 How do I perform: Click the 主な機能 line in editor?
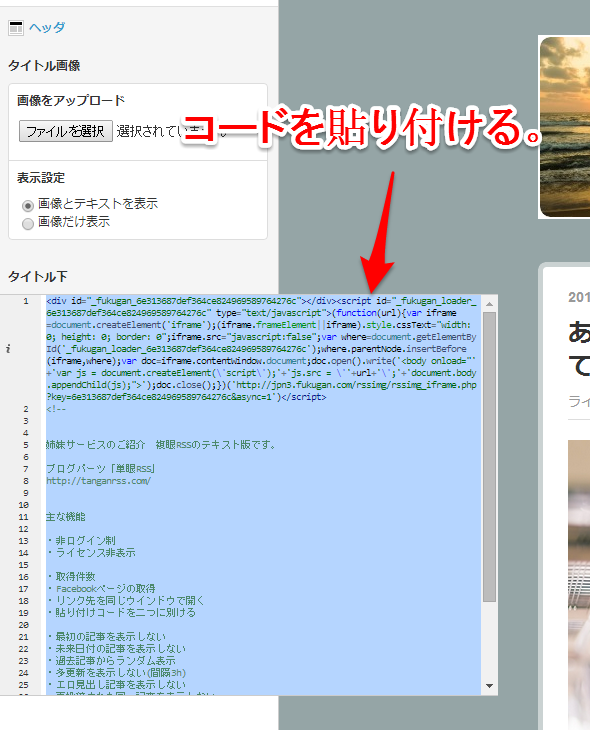[66, 517]
